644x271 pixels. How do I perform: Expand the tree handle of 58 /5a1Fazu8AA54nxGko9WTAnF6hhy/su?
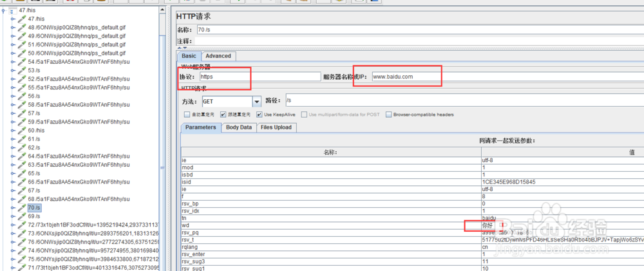[13, 105]
